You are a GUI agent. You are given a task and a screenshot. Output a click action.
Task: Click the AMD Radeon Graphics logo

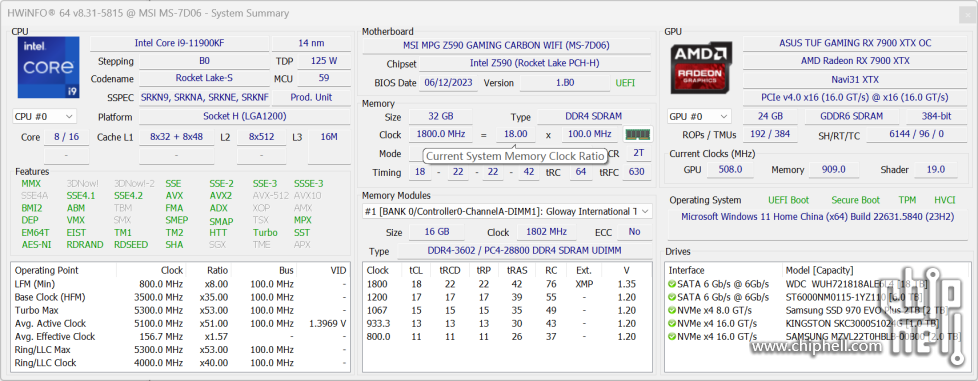[x=702, y=68]
